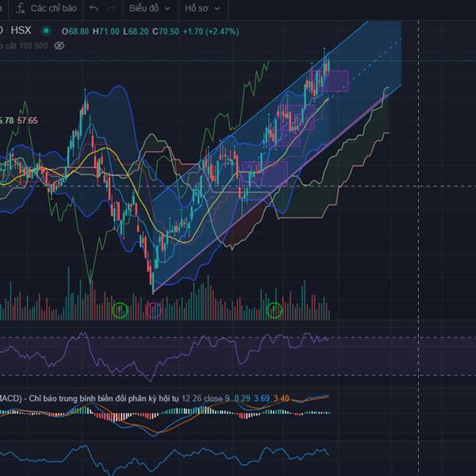Click the HSX exchange label
The height and width of the screenshot is (476, 476).
point(21,30)
